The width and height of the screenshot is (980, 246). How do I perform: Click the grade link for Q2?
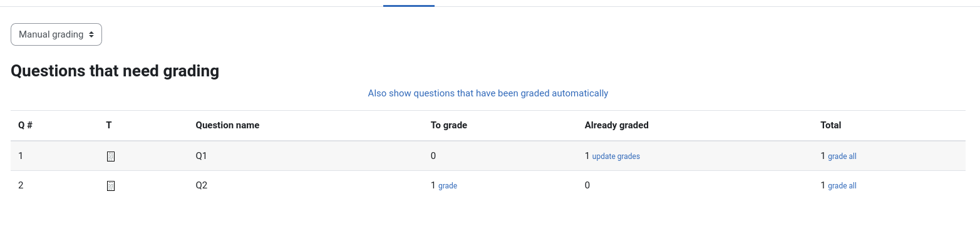coord(448,186)
